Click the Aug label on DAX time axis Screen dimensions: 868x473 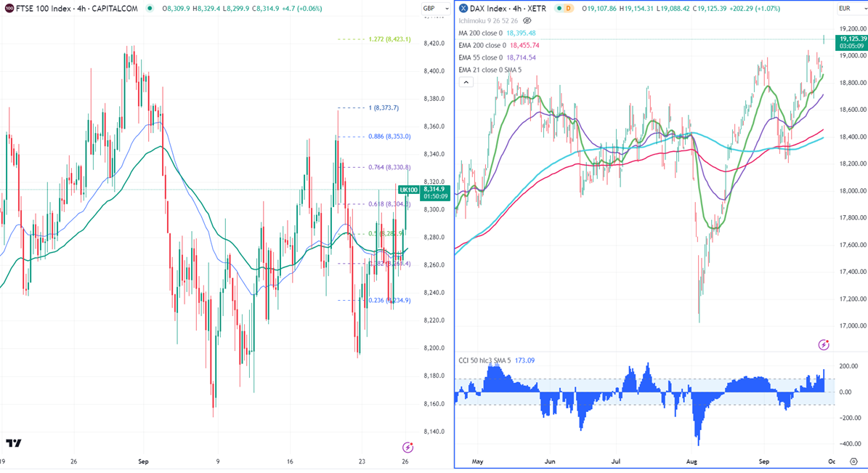pos(691,461)
